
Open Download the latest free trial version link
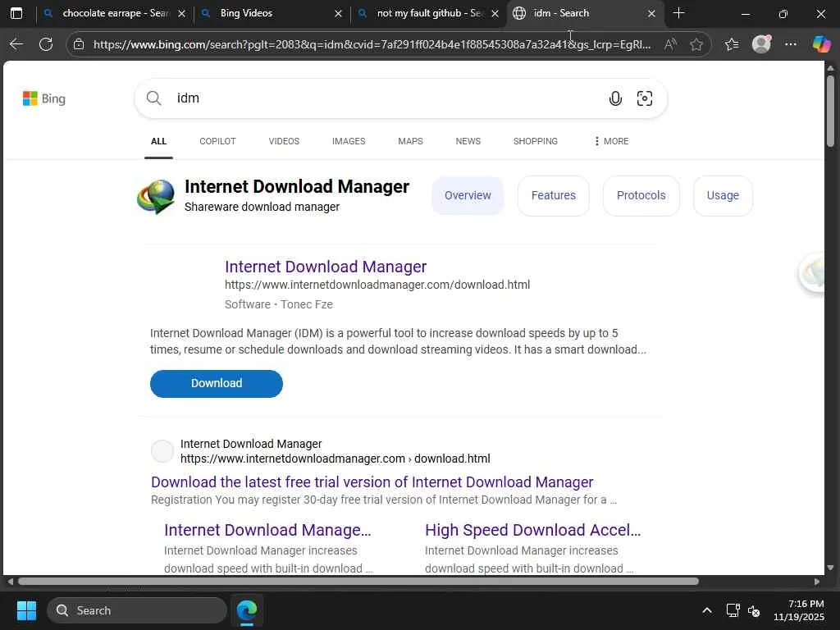point(372,482)
